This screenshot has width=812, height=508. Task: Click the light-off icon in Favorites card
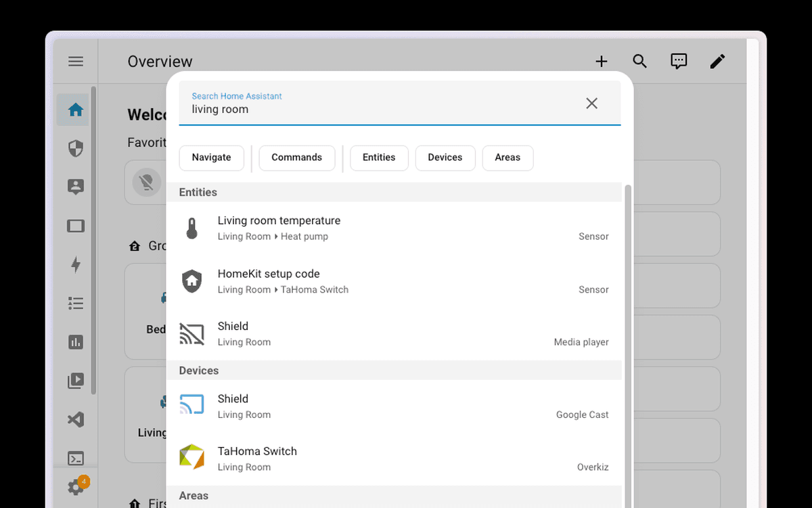pyautogui.click(x=146, y=182)
